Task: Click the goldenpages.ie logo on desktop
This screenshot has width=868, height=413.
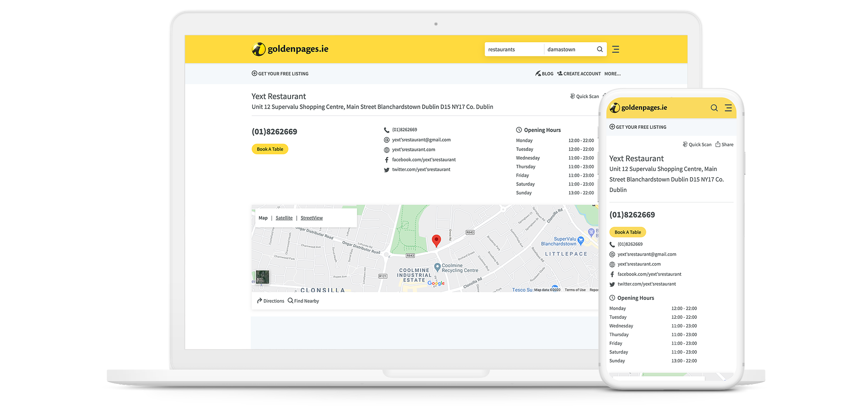Action: pos(290,49)
